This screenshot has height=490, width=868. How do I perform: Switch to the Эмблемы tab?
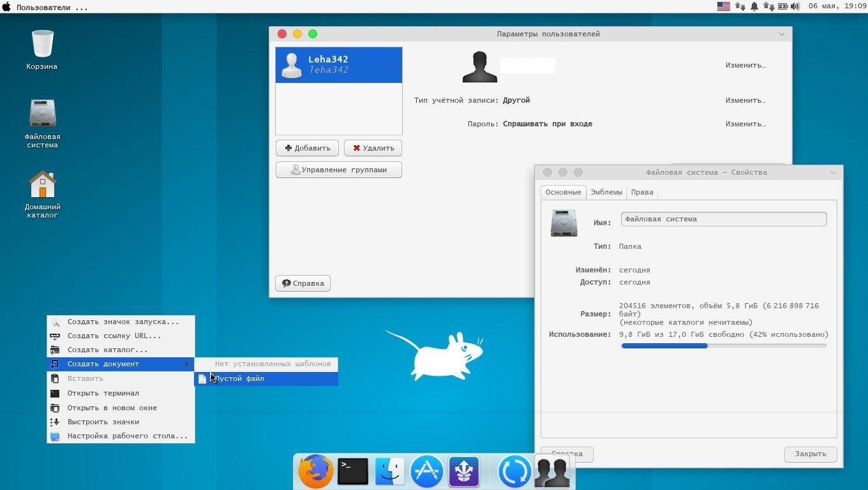pos(606,192)
